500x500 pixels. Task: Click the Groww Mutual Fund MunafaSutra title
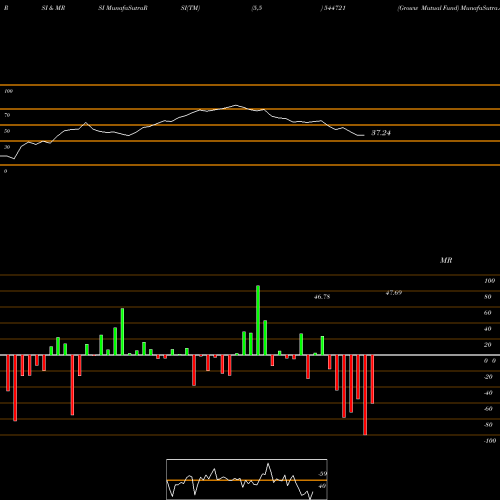(x=448, y=8)
